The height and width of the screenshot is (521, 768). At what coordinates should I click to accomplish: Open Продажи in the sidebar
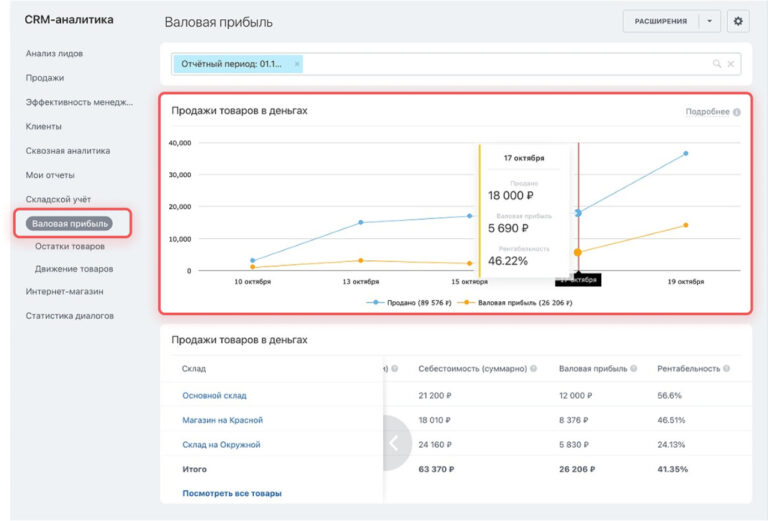[x=45, y=78]
